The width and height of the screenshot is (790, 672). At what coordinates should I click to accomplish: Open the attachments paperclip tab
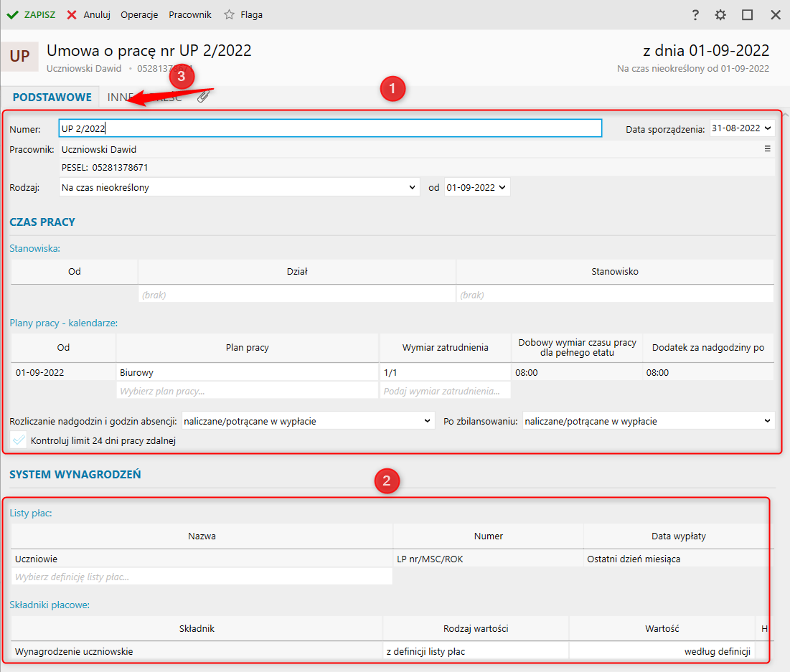pos(203,96)
